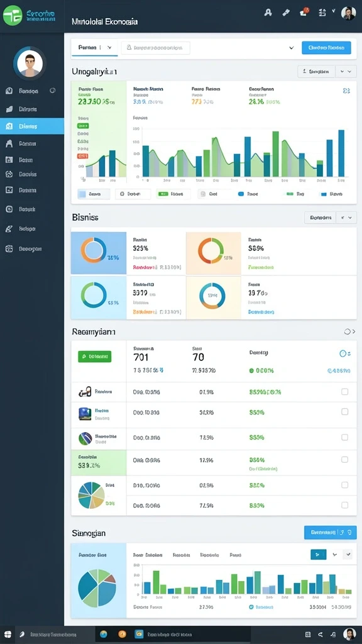Tick the checkbox in the second table row
Screen dimensions: 362x644
pos(345,411)
